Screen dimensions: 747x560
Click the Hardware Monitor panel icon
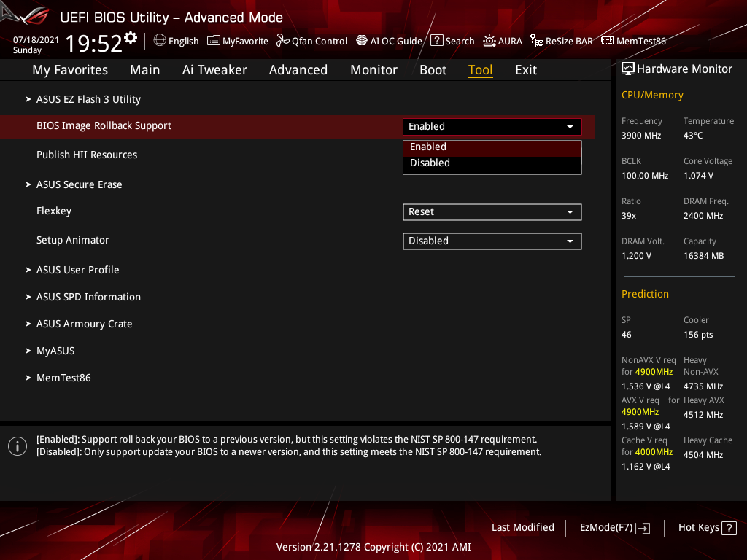628,68
